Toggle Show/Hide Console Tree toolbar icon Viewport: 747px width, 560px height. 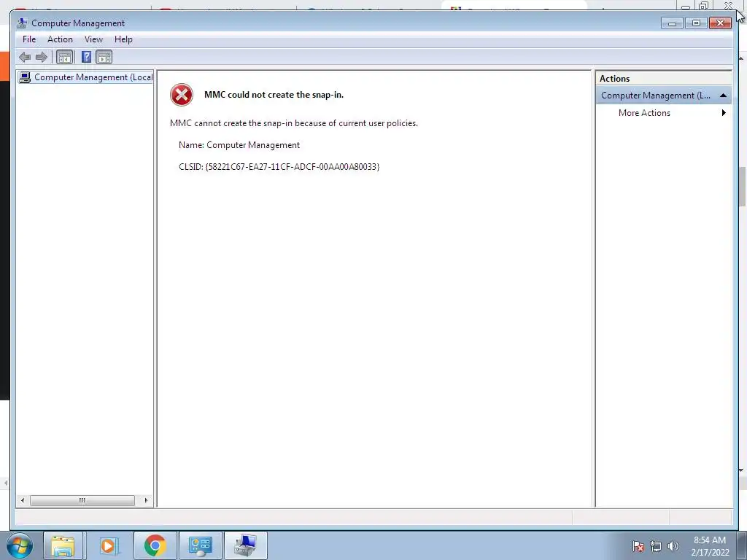click(x=65, y=58)
